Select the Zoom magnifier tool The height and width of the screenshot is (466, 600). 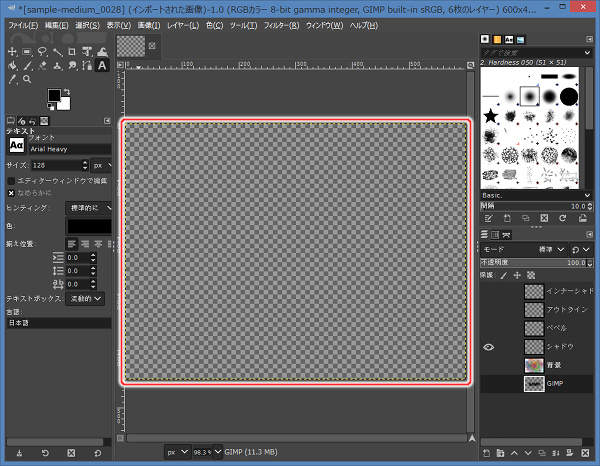coord(27,80)
